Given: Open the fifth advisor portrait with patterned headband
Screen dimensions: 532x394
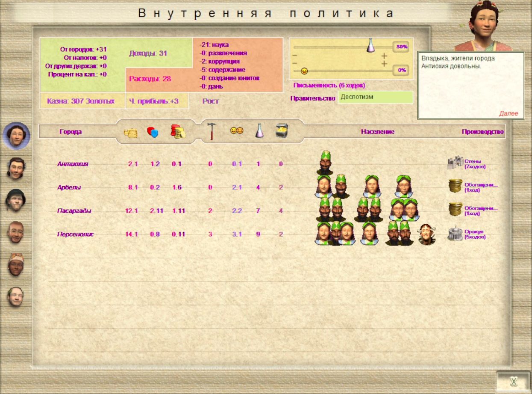Looking at the screenshot, I should coord(16,264).
